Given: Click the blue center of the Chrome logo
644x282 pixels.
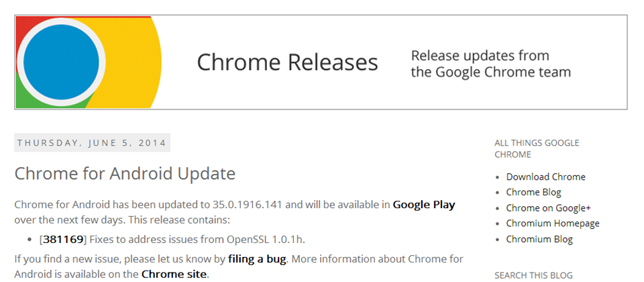Looking at the screenshot, I should tap(65, 62).
